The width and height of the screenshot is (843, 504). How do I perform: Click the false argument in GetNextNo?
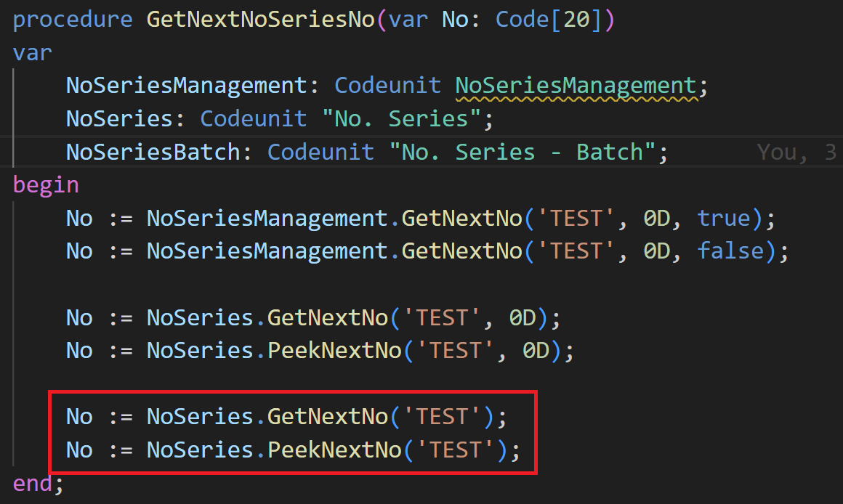coord(730,251)
